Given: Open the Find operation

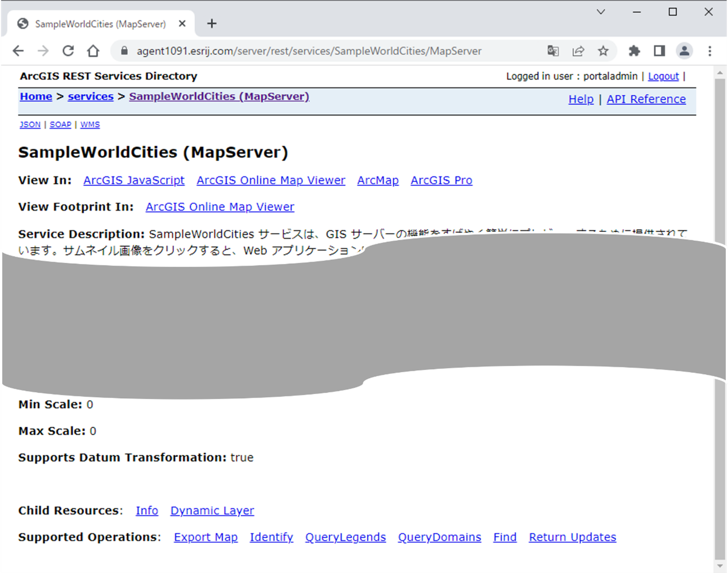Looking at the screenshot, I should (x=505, y=537).
